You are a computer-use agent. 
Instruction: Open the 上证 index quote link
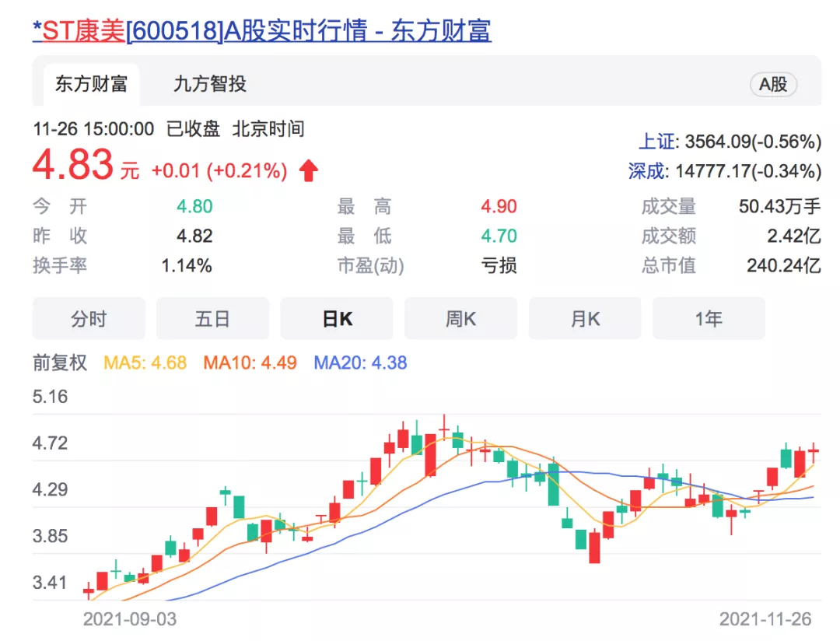655,142
